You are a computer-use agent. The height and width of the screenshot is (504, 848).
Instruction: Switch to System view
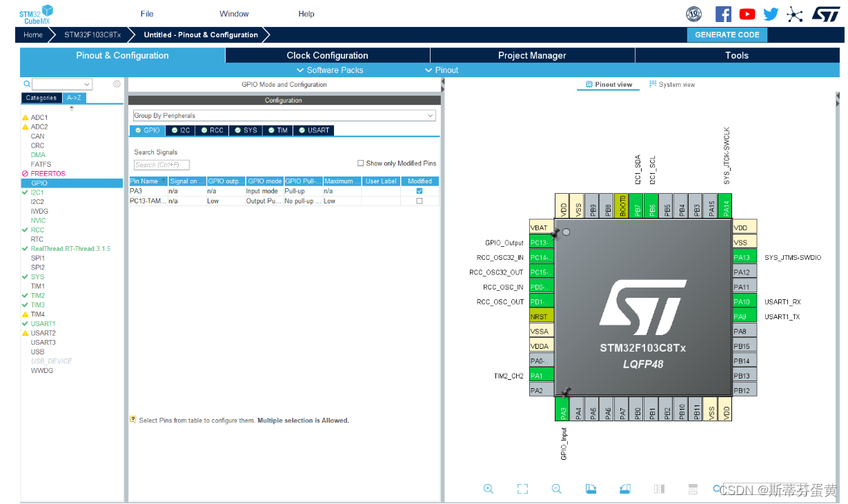pos(672,85)
